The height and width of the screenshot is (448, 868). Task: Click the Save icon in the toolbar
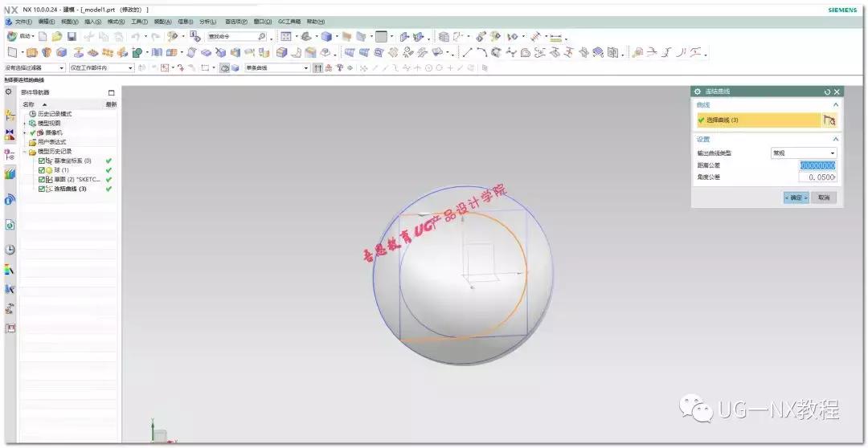pyautogui.click(x=72, y=37)
